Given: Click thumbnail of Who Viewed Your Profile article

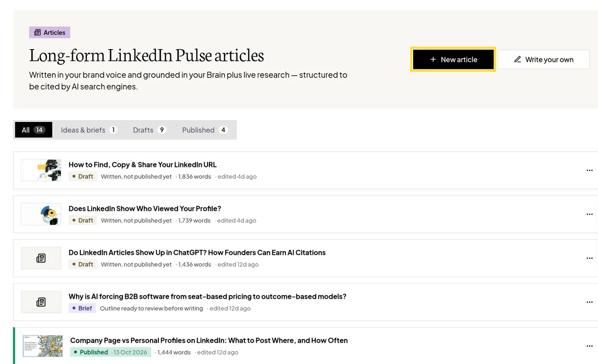Looking at the screenshot, I should [41, 214].
